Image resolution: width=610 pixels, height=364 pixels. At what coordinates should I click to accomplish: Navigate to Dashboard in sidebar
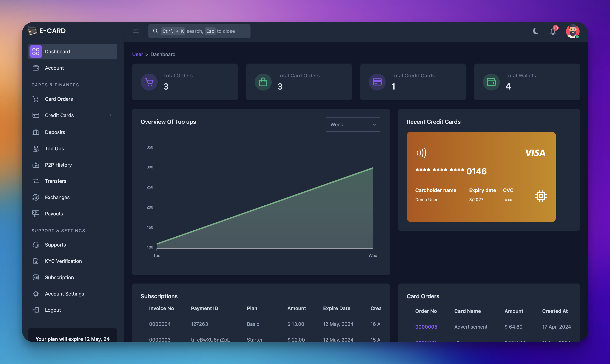click(x=57, y=51)
